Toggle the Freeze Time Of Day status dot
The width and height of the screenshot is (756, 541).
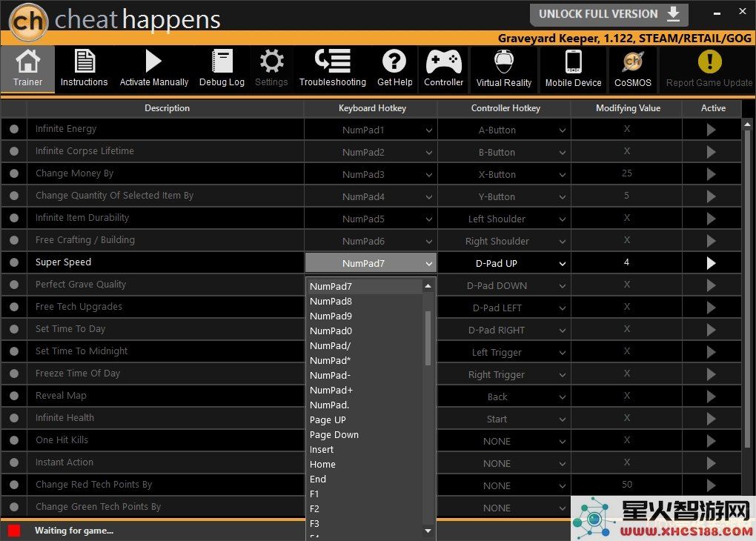pos(14,374)
